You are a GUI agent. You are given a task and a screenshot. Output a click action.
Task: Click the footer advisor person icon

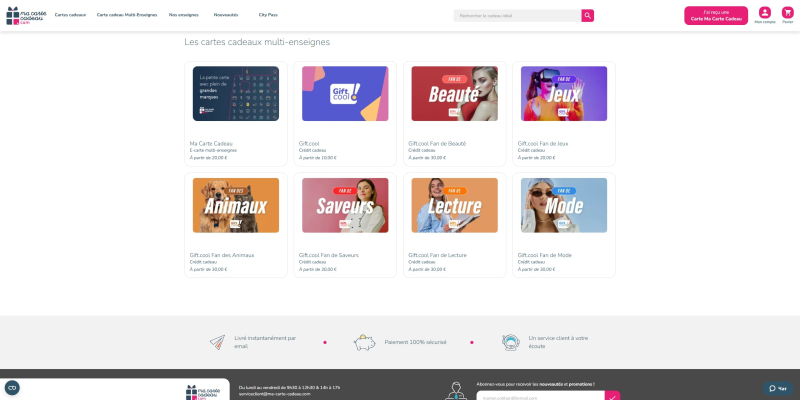pos(456,391)
